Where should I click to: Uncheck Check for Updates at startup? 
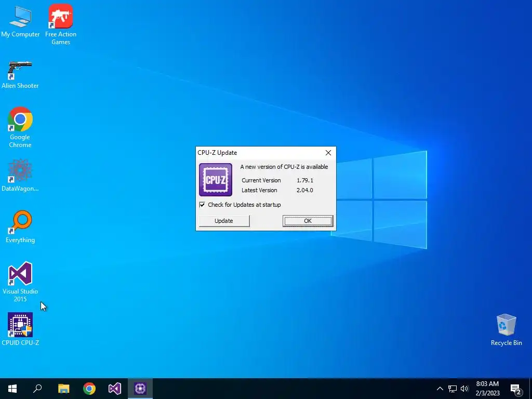(x=202, y=205)
